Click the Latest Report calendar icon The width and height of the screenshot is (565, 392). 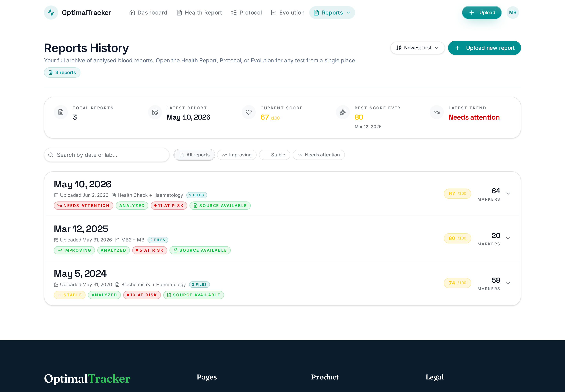pos(155,112)
